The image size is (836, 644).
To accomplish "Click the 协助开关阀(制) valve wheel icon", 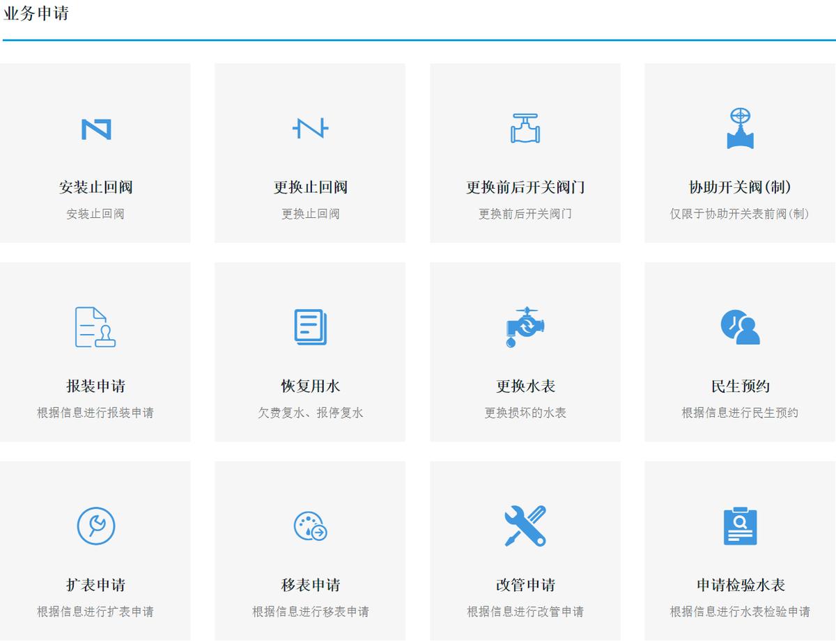I will pos(740,128).
